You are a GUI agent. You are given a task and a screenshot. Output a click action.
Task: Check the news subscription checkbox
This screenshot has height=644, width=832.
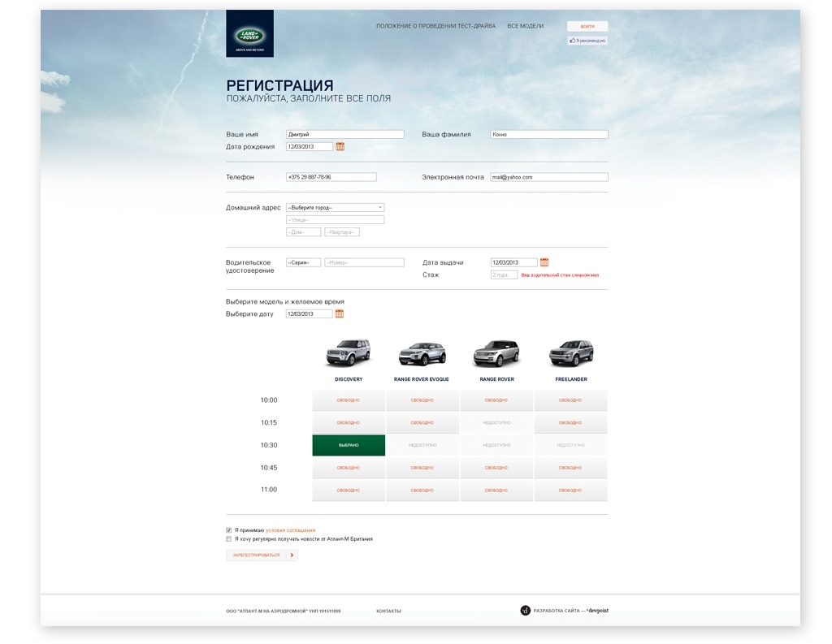tap(228, 539)
